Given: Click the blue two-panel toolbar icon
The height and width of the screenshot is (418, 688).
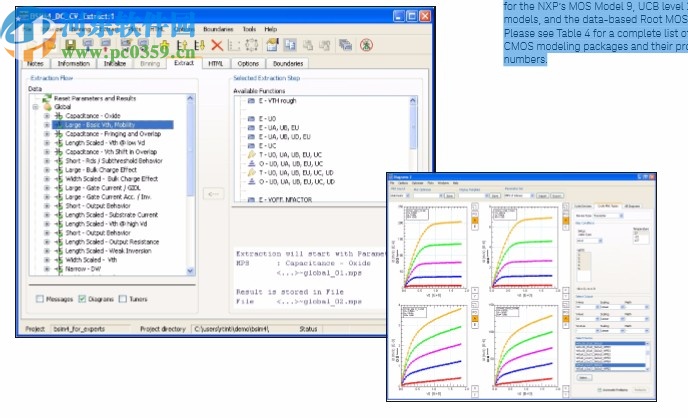Looking at the screenshot, I should click(x=290, y=45).
